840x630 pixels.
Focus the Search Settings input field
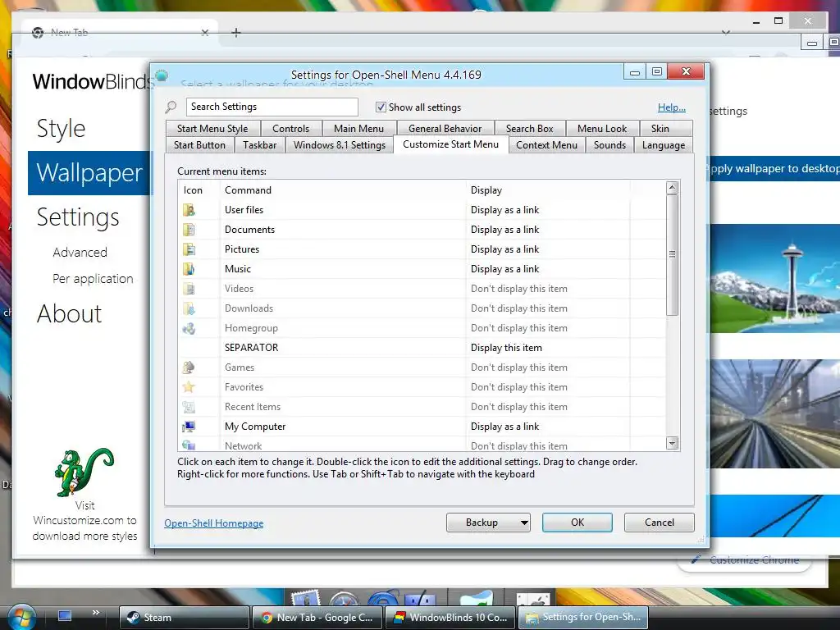[x=272, y=107]
